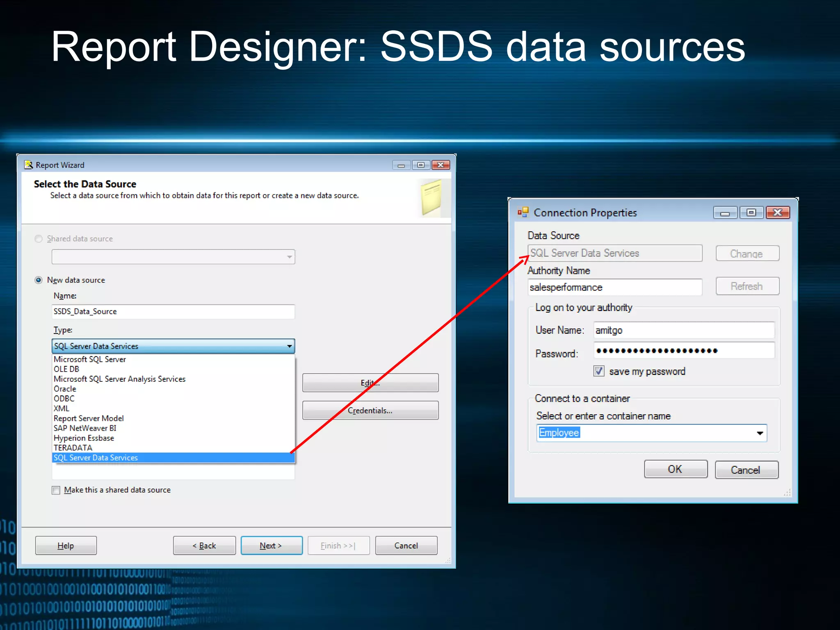Close the Connection Properties dialog
The height and width of the screenshot is (630, 840).
click(x=777, y=212)
